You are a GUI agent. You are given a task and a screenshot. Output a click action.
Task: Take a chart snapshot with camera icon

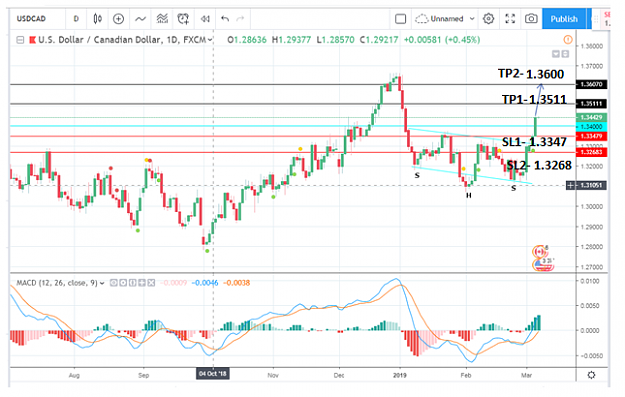[x=531, y=19]
